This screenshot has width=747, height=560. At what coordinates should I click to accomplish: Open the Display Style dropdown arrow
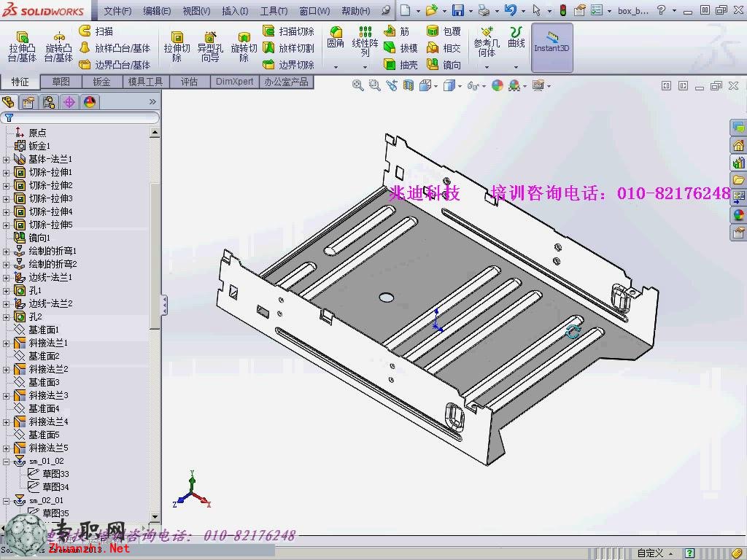(460, 86)
